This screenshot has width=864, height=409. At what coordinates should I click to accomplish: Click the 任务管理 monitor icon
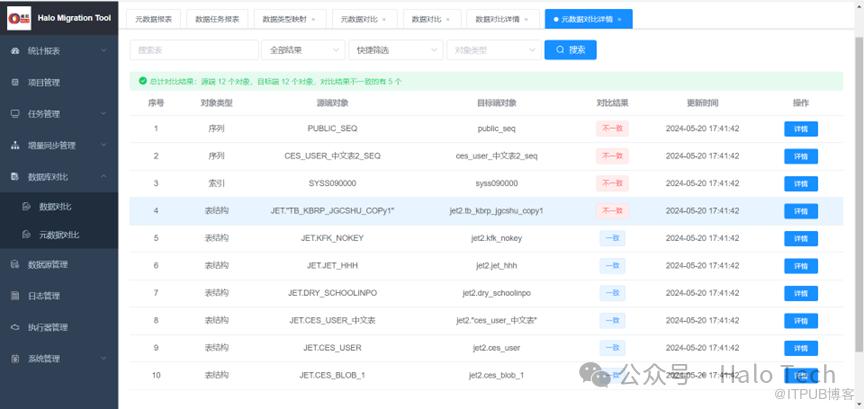[x=14, y=113]
